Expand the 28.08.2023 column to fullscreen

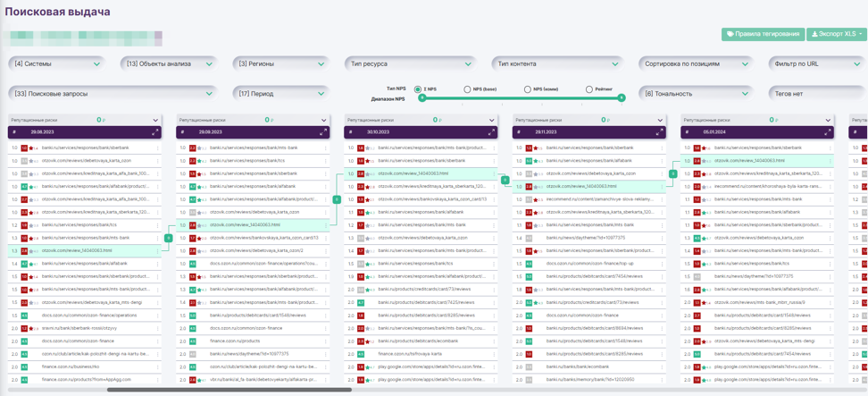click(155, 132)
